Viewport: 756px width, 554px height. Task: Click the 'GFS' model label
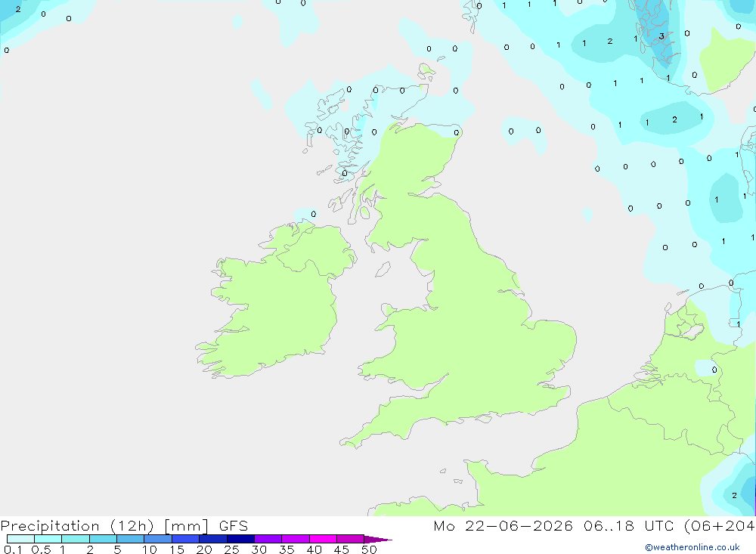click(234, 525)
